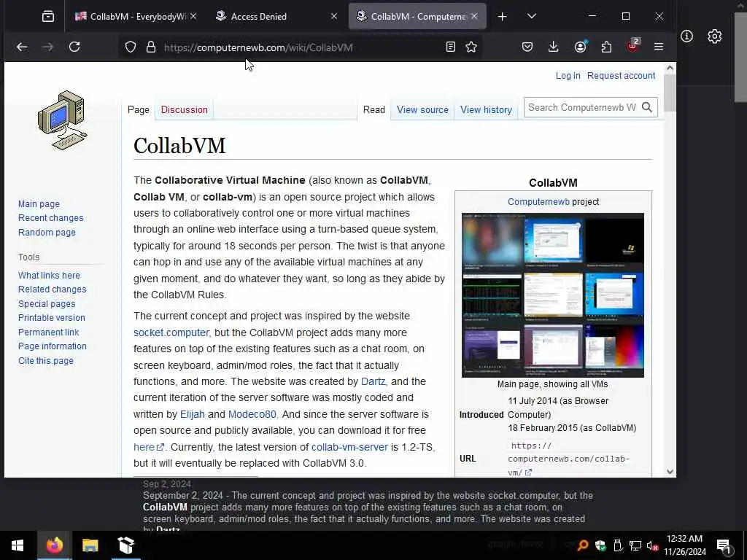The width and height of the screenshot is (747, 560).
Task: Follow the socket.computer link
Action: (x=171, y=332)
